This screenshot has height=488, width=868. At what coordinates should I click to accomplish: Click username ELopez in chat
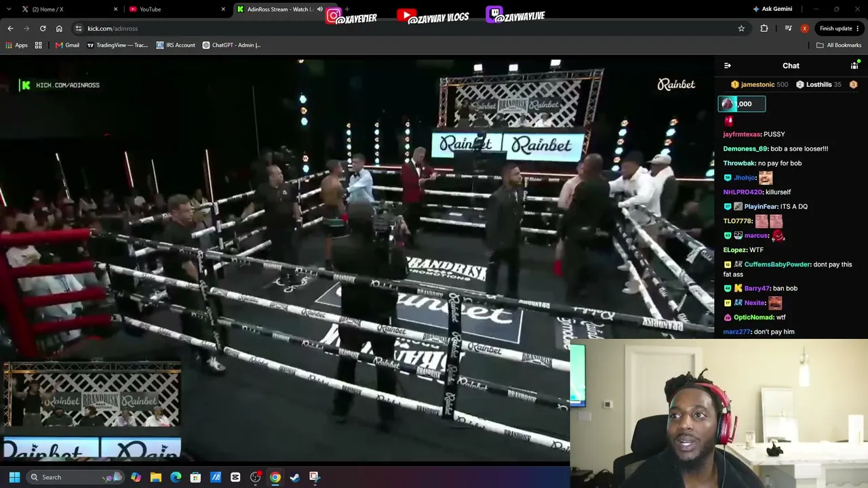pyautogui.click(x=734, y=250)
